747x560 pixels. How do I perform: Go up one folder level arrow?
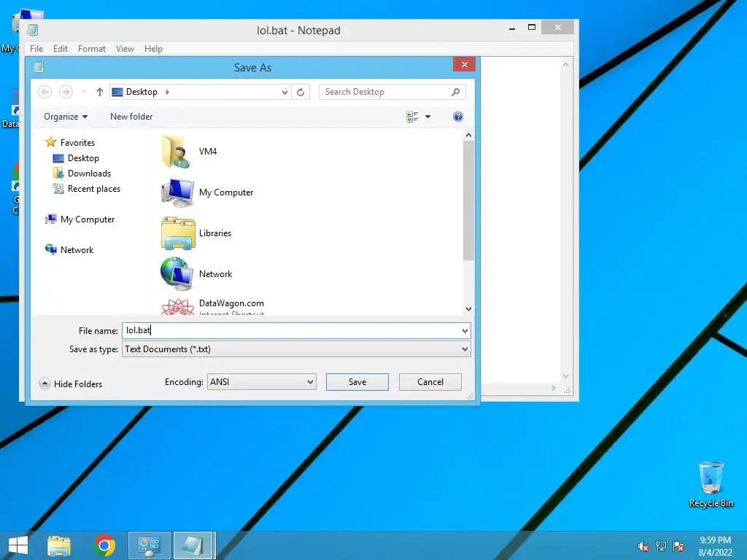coord(99,92)
